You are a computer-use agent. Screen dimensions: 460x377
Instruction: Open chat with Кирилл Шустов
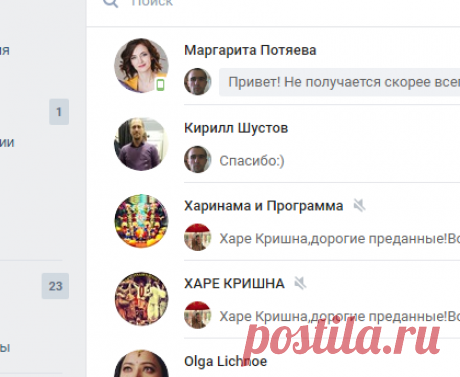click(236, 128)
